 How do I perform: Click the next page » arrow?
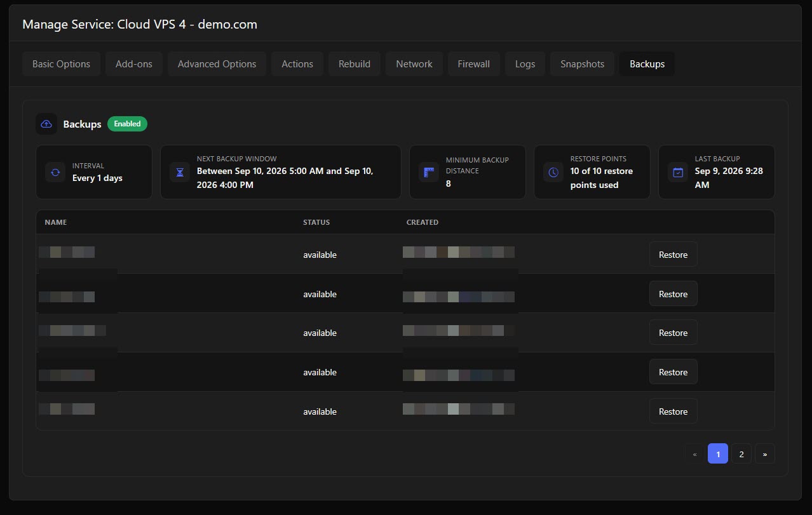765,454
